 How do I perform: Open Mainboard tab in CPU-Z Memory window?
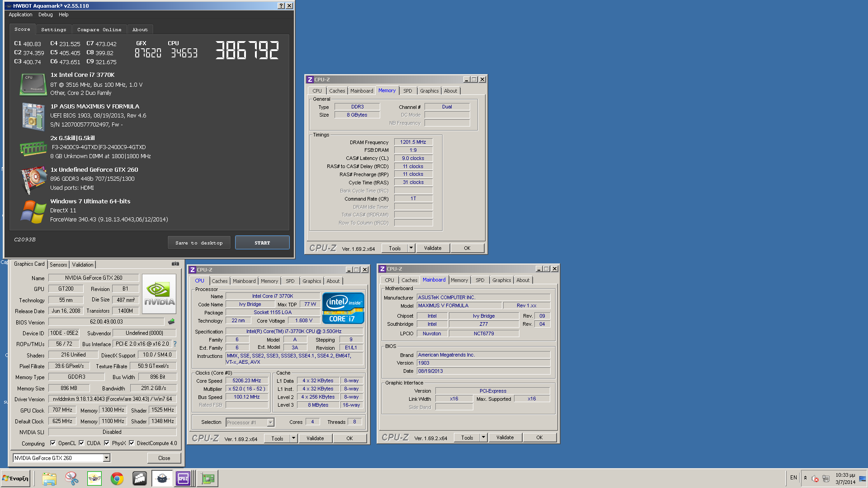pyautogui.click(x=362, y=91)
